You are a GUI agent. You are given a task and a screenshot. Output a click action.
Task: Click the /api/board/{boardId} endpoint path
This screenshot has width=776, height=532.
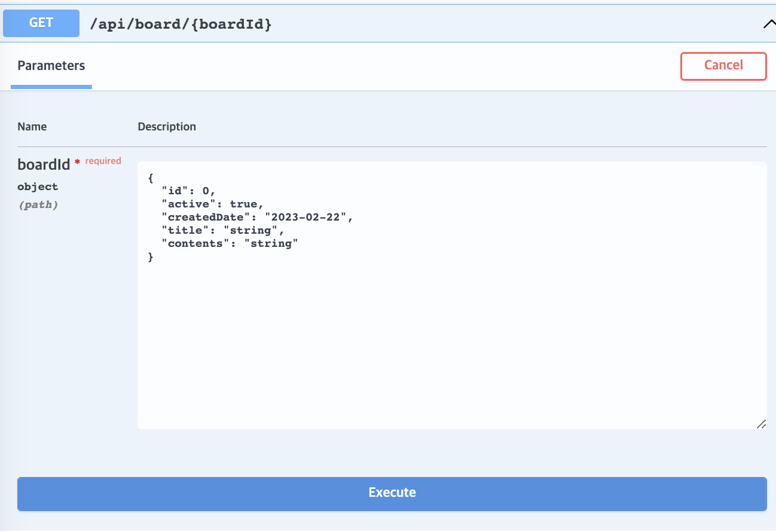point(180,25)
